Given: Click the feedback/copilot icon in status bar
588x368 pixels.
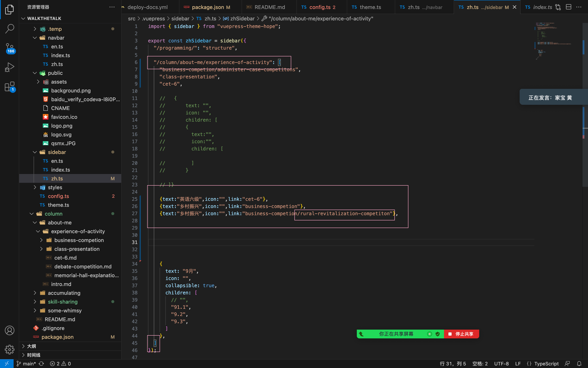Looking at the screenshot, I should pos(567,364).
